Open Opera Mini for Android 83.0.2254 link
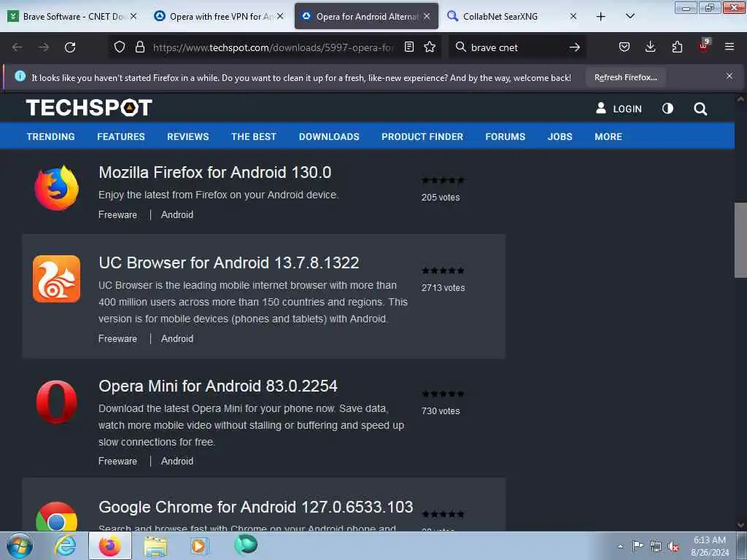747x560 pixels. [217, 386]
